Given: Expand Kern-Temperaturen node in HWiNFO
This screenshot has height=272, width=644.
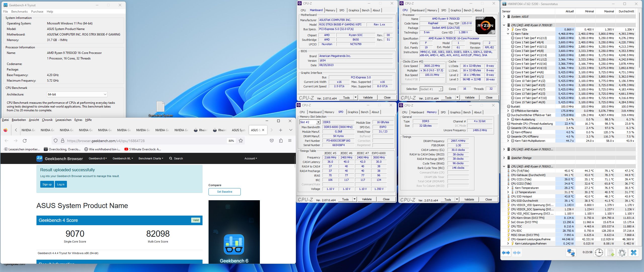Looking at the screenshot, I should (508, 188).
